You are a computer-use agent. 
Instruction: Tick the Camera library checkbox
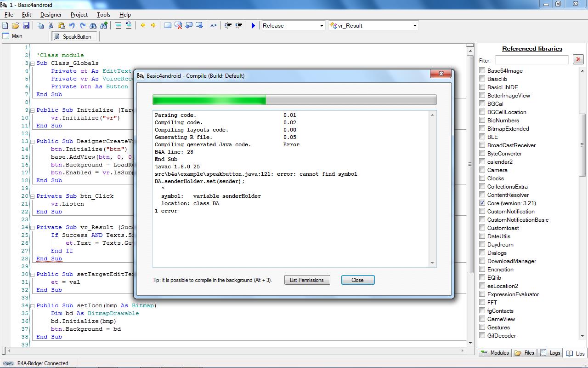[x=482, y=170]
